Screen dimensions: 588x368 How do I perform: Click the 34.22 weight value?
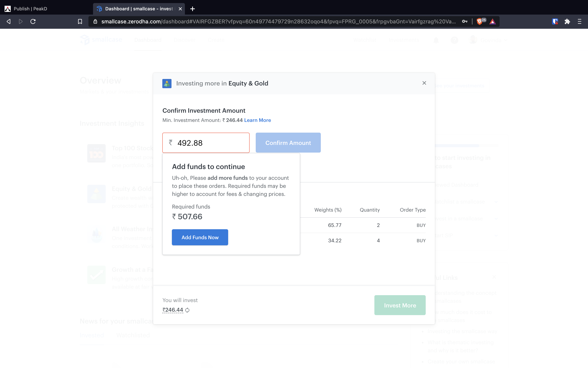335,241
